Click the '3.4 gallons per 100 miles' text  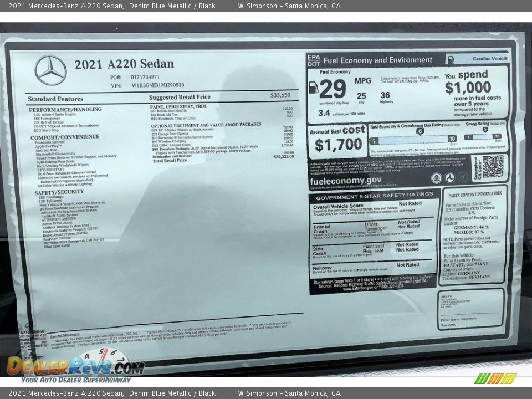click(341, 113)
